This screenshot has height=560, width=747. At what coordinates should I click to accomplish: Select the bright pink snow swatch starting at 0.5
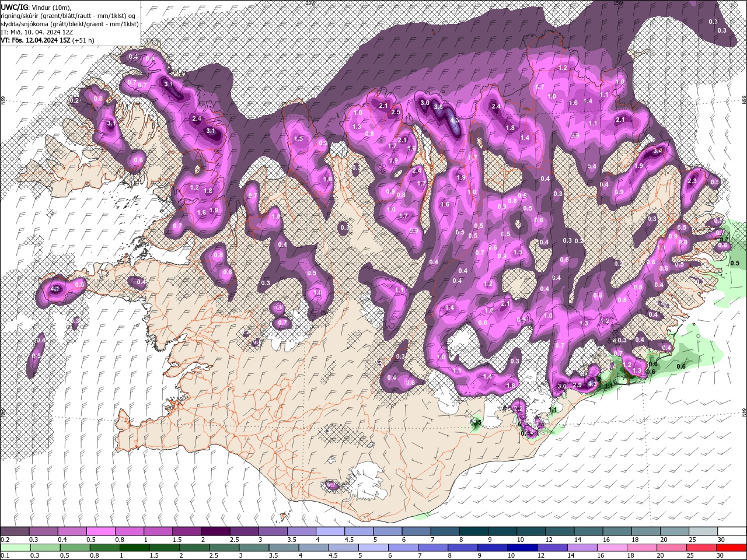point(101,531)
